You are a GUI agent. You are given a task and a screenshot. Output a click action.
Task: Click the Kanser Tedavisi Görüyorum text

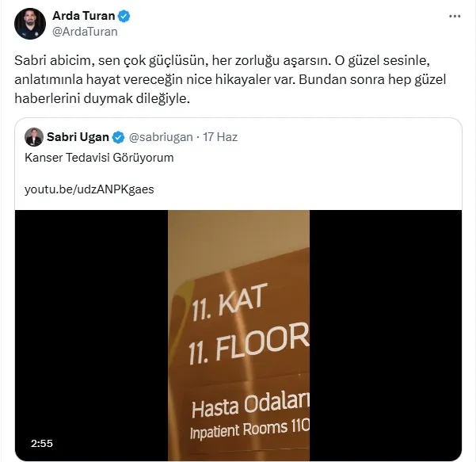pyautogui.click(x=99, y=158)
